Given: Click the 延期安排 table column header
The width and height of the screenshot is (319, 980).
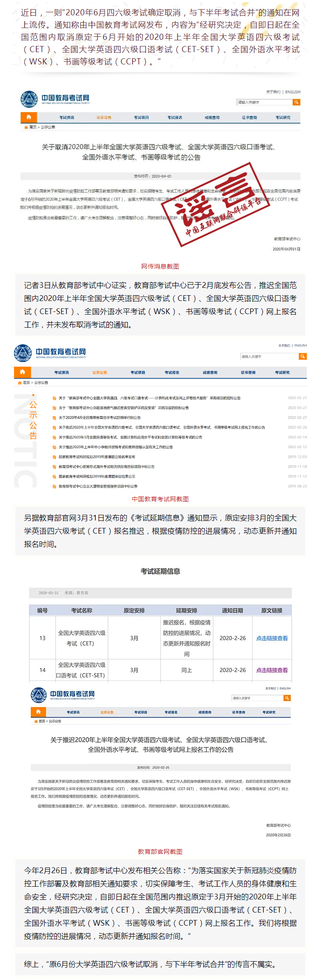Looking at the screenshot, I should [x=187, y=610].
